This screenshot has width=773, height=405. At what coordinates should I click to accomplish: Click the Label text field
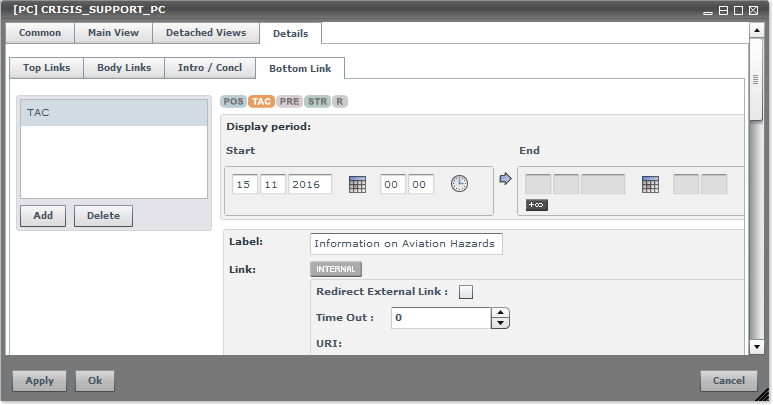[x=406, y=243]
